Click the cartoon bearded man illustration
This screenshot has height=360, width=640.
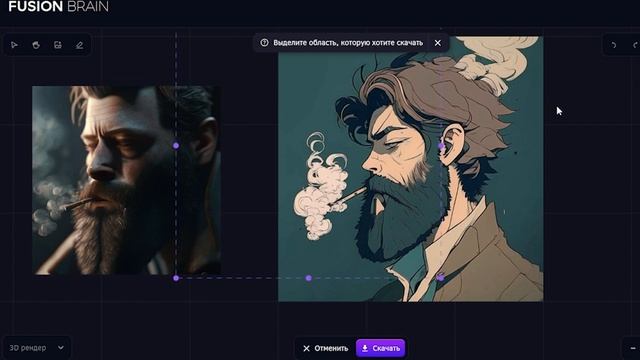tap(411, 169)
